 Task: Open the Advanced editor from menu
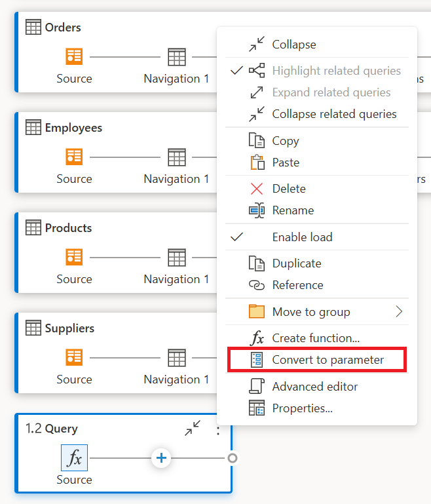coord(314,387)
